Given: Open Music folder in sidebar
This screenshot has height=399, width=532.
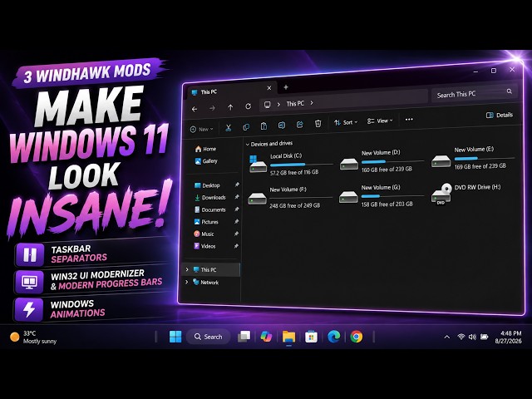Looking at the screenshot, I should (204, 234).
